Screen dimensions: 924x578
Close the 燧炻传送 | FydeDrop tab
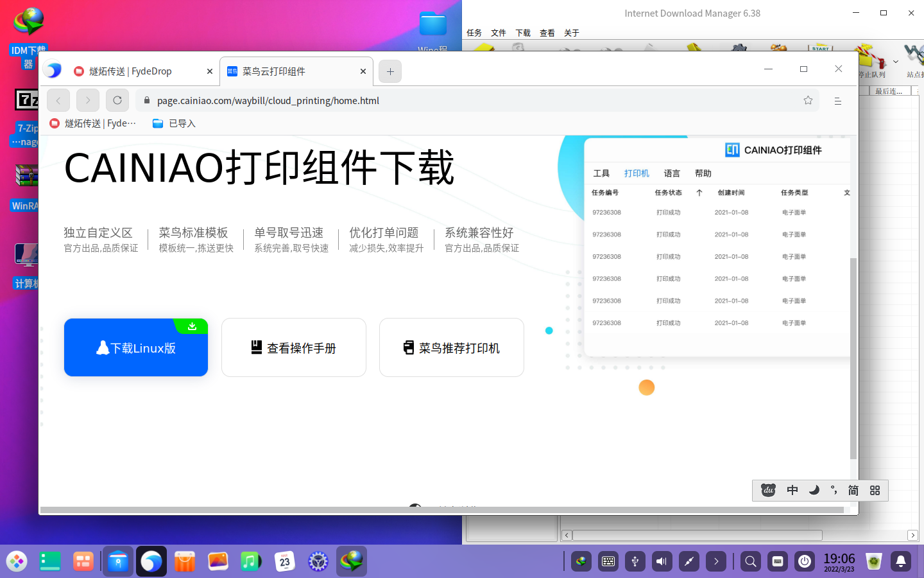(209, 71)
